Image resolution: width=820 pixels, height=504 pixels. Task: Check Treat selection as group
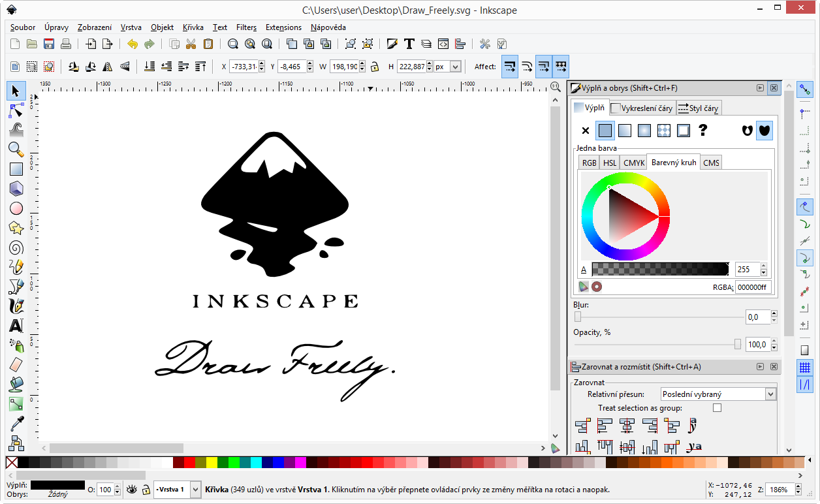click(717, 408)
